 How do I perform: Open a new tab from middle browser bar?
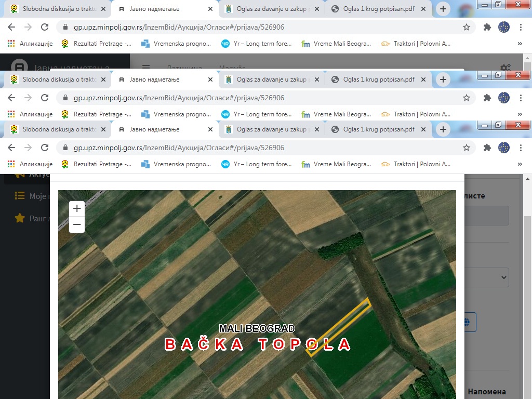pos(443,79)
